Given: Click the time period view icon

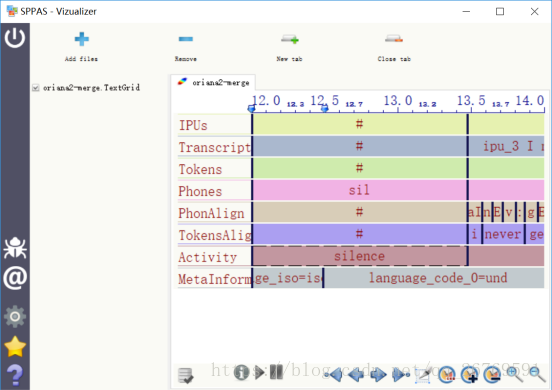Looking at the screenshot, I should tap(447, 375).
